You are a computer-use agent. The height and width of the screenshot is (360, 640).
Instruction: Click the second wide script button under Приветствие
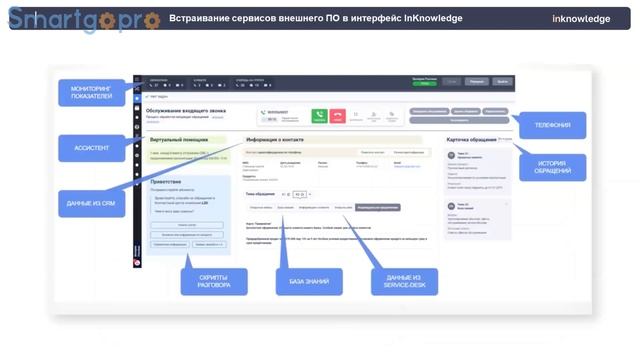[187, 235]
